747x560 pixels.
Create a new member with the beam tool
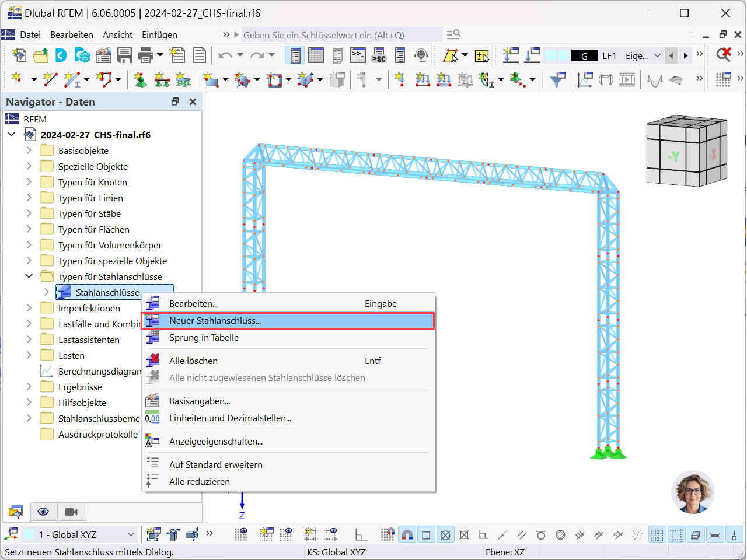pyautogui.click(x=72, y=79)
